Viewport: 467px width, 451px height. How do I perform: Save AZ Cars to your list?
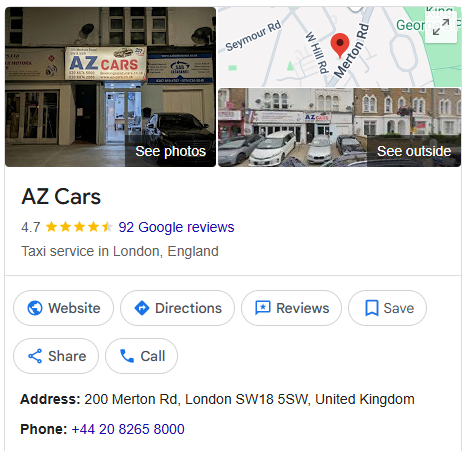click(387, 308)
